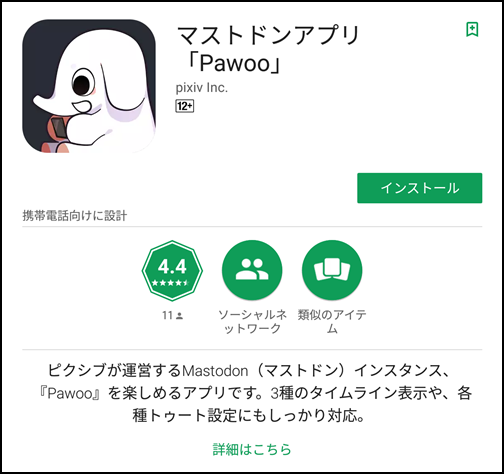Image resolution: width=504 pixels, height=474 pixels.
Task: Tap the Pawoo elephant app icon
Action: pos(89,86)
